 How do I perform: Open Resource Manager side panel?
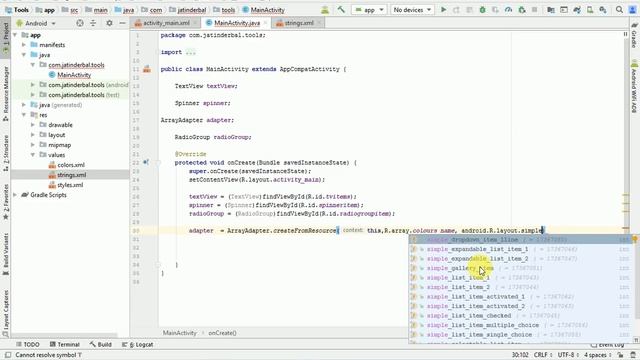6,93
